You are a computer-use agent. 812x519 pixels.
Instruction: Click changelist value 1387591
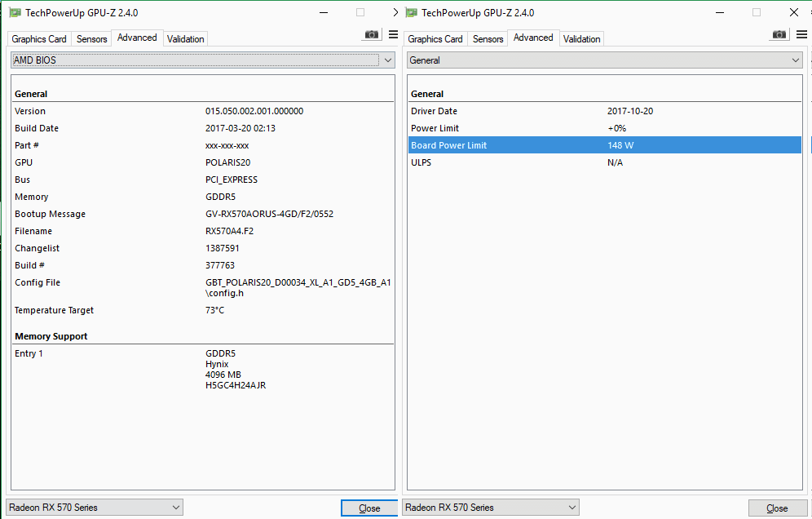click(x=223, y=248)
